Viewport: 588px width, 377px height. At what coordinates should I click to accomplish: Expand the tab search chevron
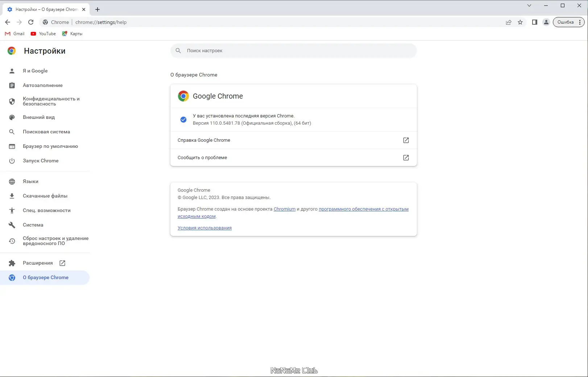[529, 5]
